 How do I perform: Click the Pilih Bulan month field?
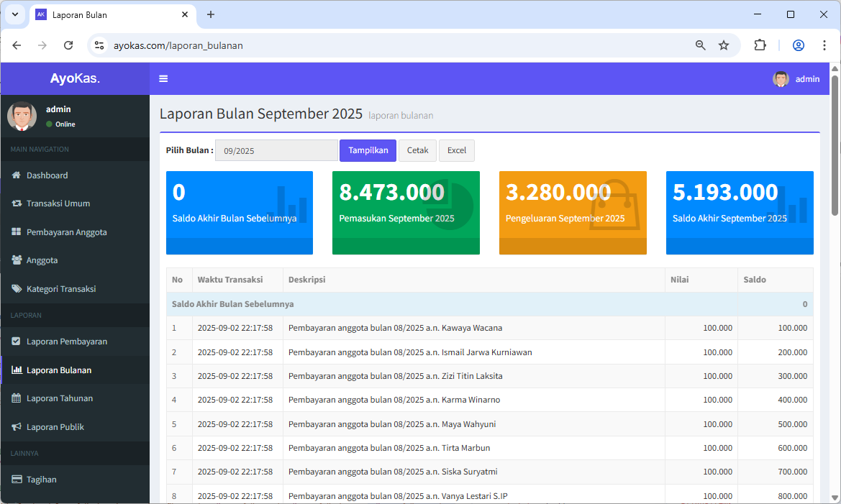coord(276,151)
